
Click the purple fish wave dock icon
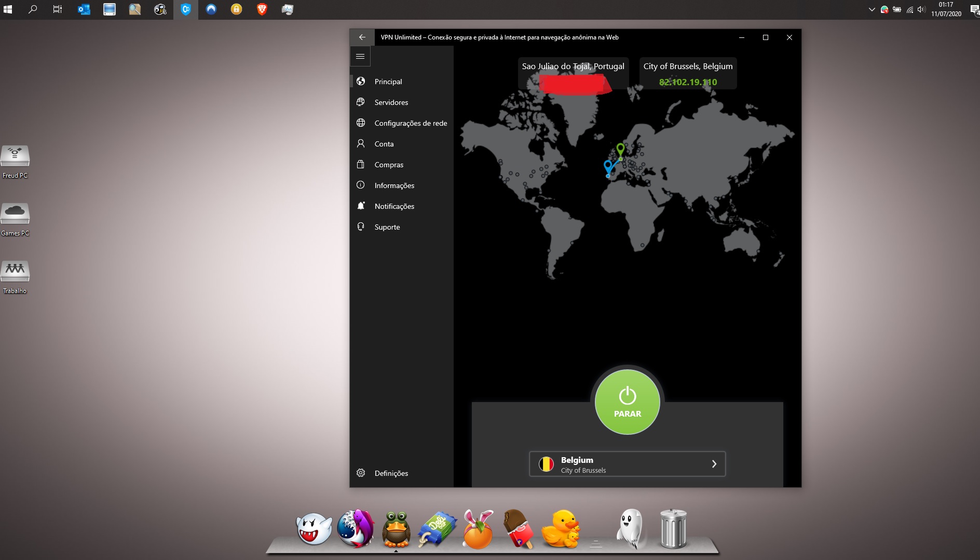(x=356, y=528)
